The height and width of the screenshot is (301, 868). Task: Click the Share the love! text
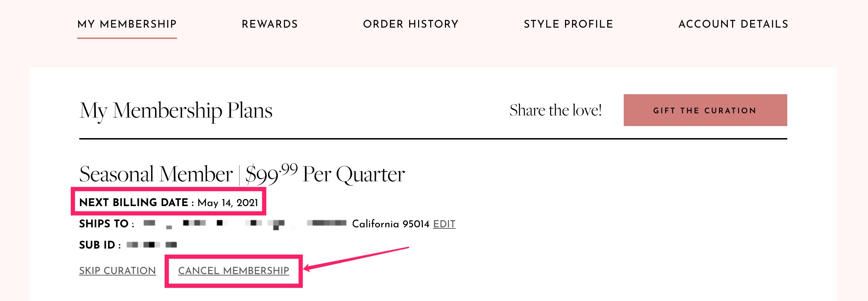point(555,110)
